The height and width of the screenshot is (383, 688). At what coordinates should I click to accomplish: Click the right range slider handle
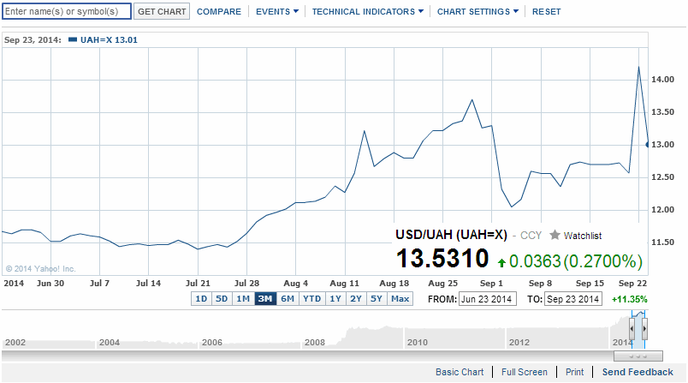tap(645, 329)
